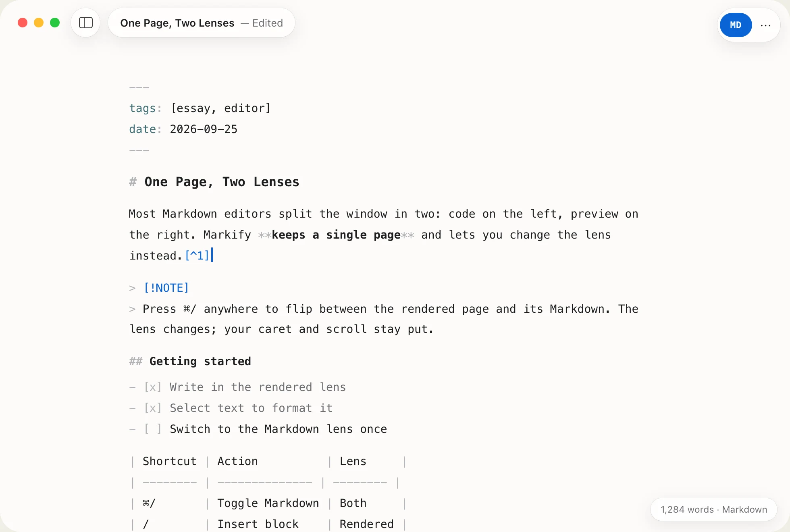The height and width of the screenshot is (532, 790).
Task: Click the ⌘/ shortcut table cell
Action: pos(149,503)
